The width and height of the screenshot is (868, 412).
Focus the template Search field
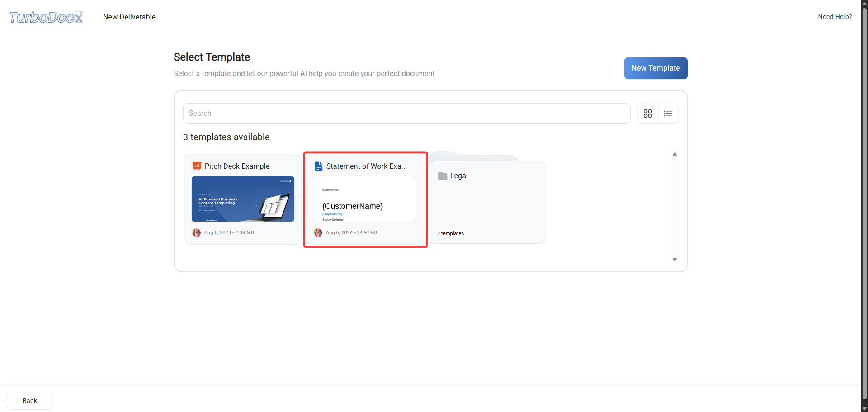pyautogui.click(x=406, y=114)
